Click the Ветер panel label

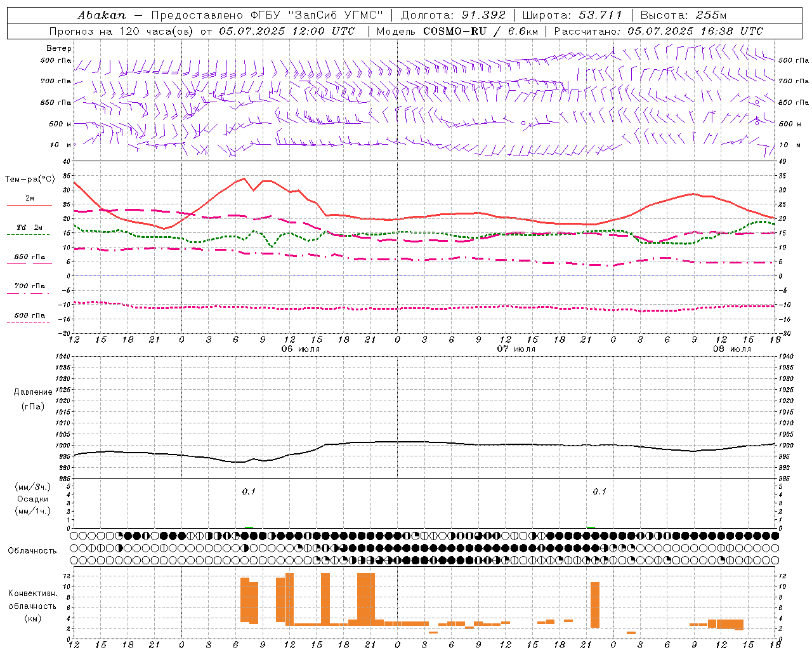(59, 48)
